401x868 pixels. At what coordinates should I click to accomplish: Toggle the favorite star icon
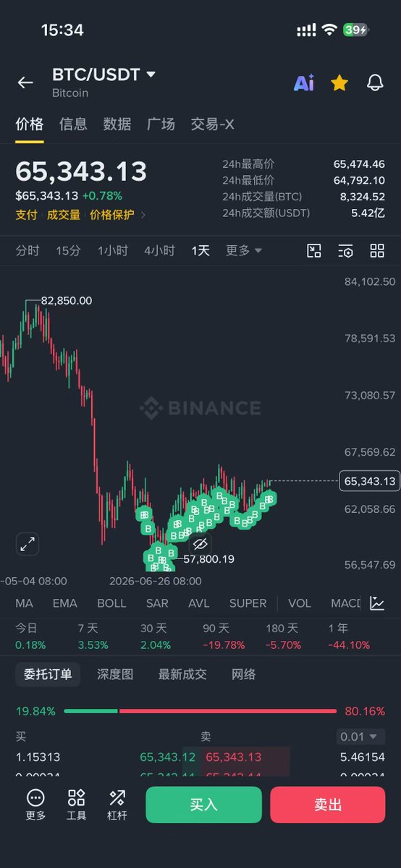[x=339, y=82]
